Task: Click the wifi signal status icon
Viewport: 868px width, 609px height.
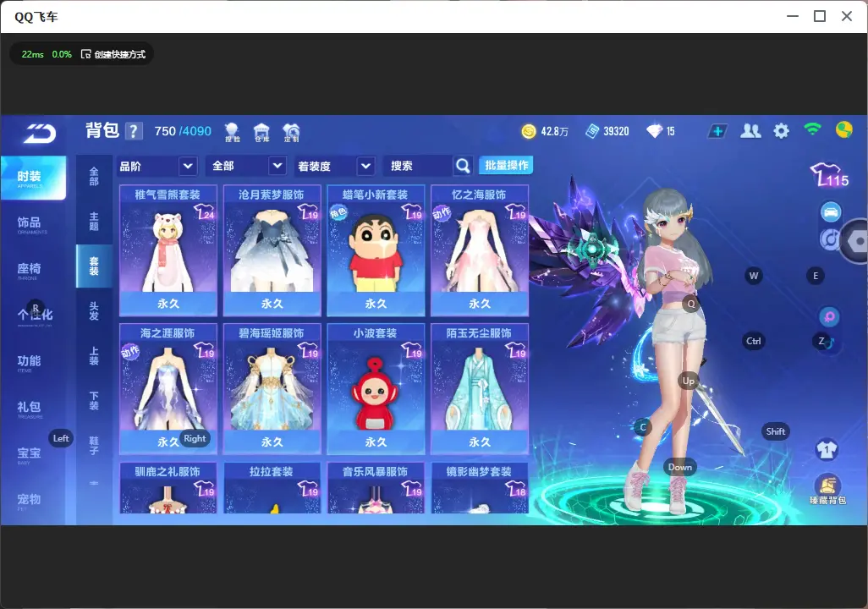Action: pyautogui.click(x=812, y=130)
